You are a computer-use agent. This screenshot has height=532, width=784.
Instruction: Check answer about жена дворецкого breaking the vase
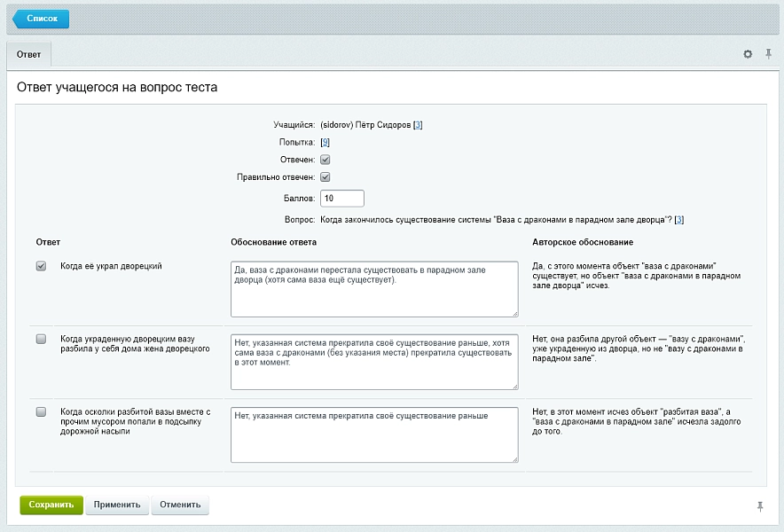point(41,339)
